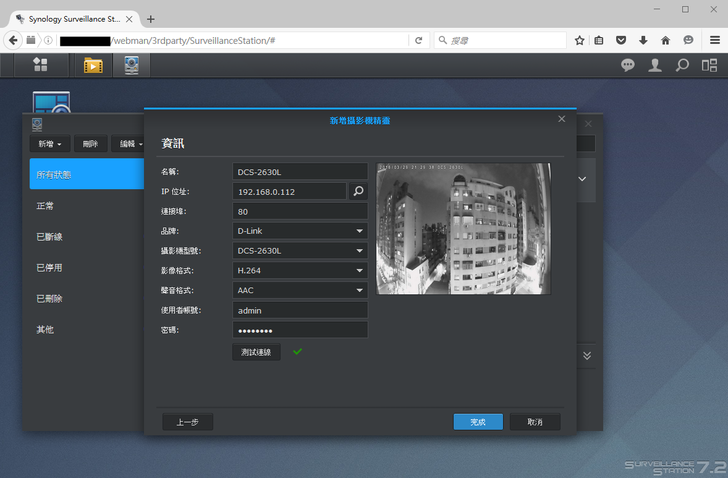Click the 使用者帳號 admin username field
Viewport: 728px width, 478px height.
coord(299,310)
